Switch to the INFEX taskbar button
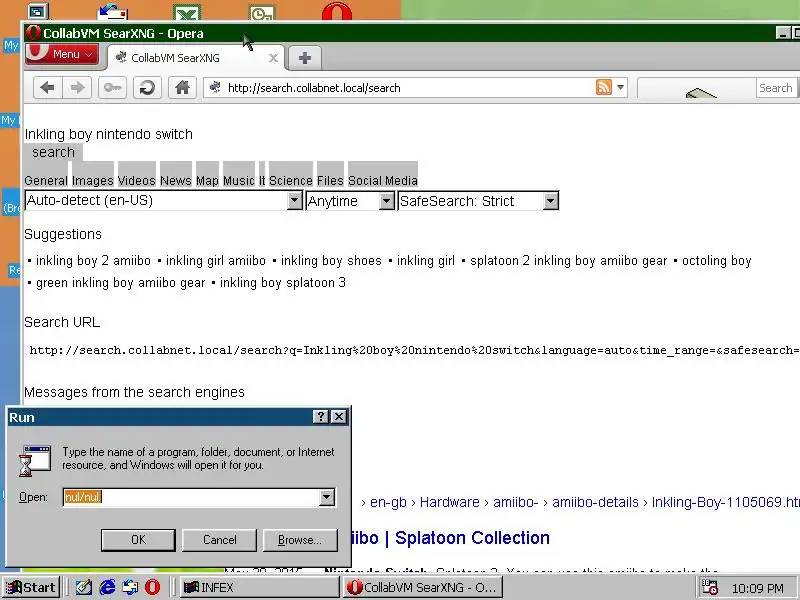800x600 pixels. pos(259,587)
